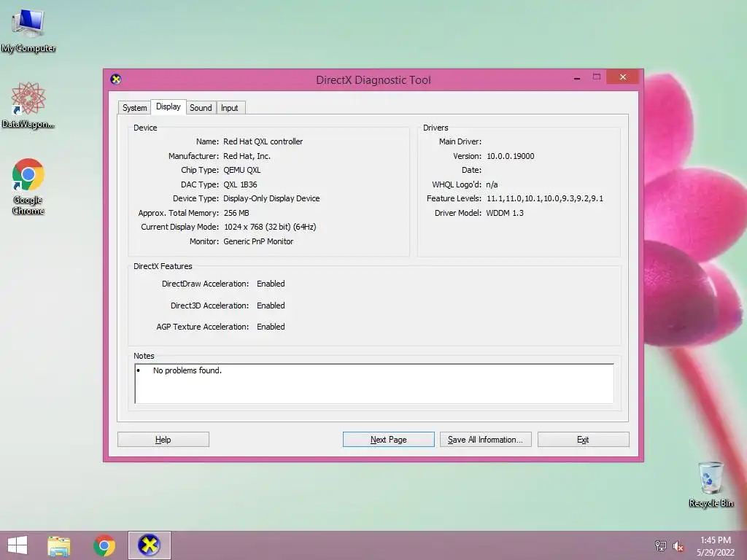
Task: Click the 'DirectX Diagnostic Tool' window title
Action: (x=373, y=80)
